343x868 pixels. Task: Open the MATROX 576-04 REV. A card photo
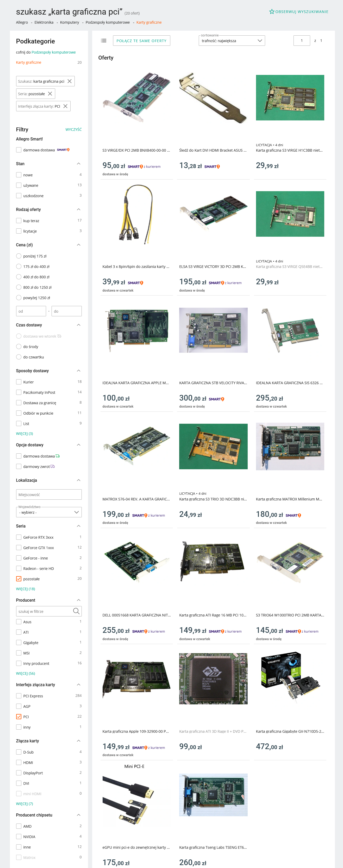point(136,446)
